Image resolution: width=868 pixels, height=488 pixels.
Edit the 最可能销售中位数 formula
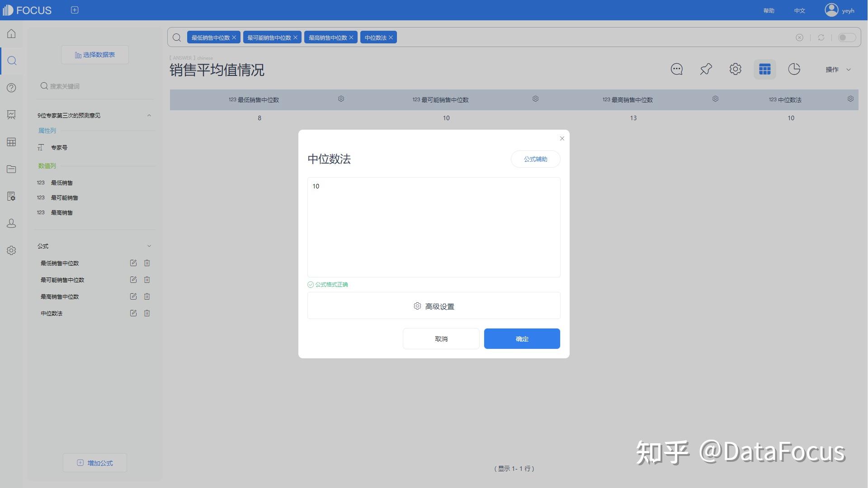(133, 280)
